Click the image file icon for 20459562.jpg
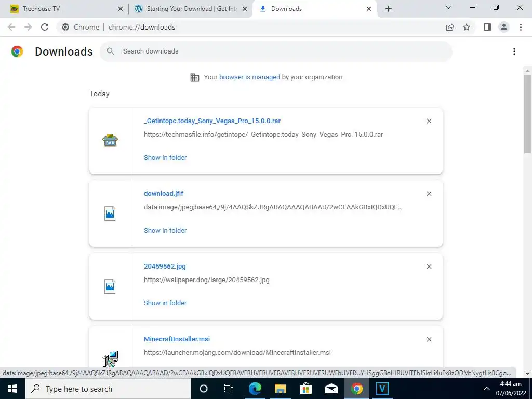Image resolution: width=532 pixels, height=399 pixels. (110, 286)
